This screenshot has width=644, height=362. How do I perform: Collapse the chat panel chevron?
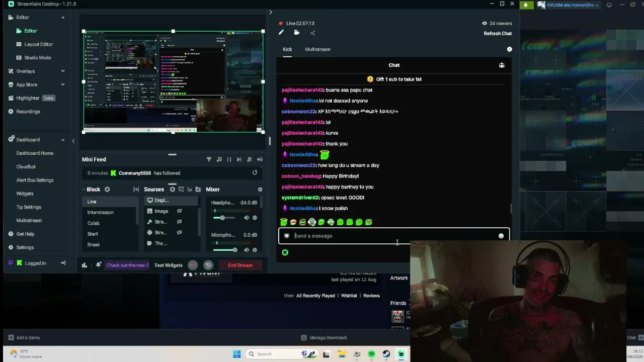(x=270, y=13)
